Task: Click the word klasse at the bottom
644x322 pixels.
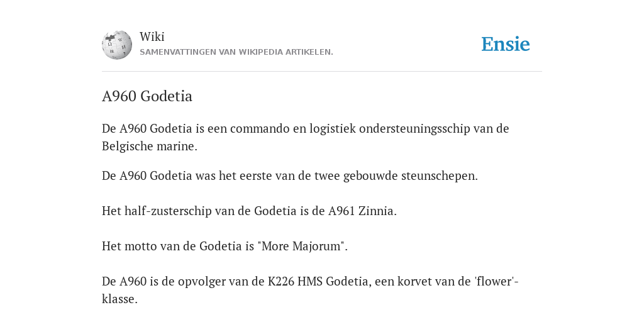Action: (x=119, y=299)
